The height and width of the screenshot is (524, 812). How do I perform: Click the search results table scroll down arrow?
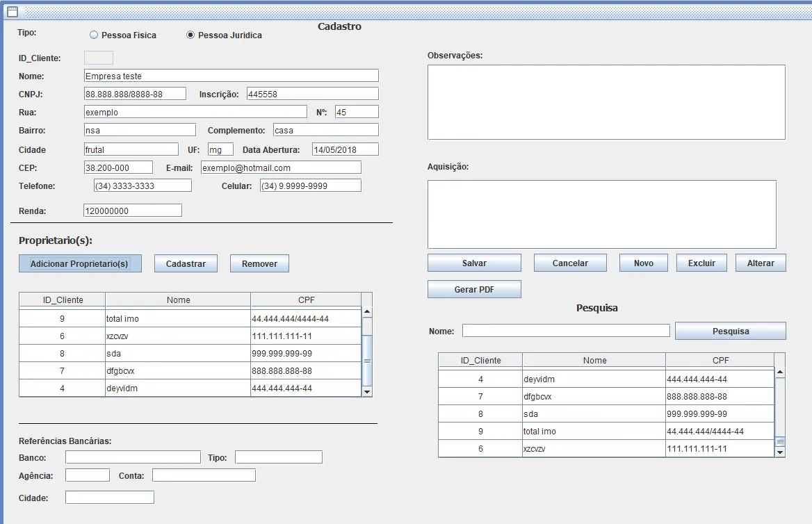click(x=779, y=452)
